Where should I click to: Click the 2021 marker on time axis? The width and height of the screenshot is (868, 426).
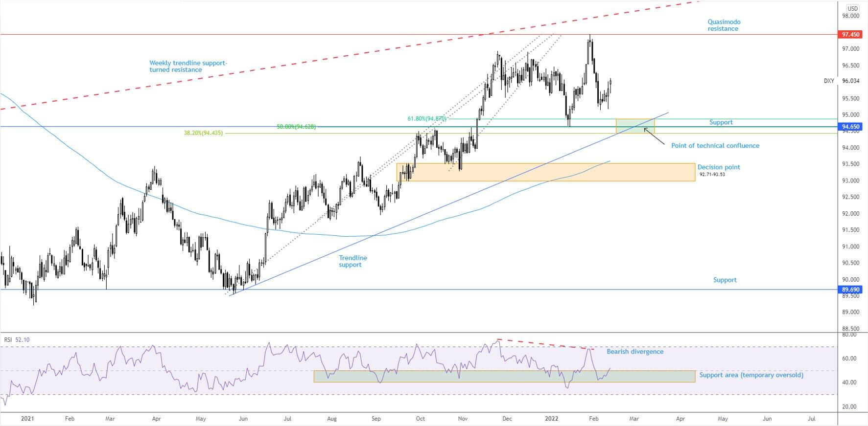point(28,419)
